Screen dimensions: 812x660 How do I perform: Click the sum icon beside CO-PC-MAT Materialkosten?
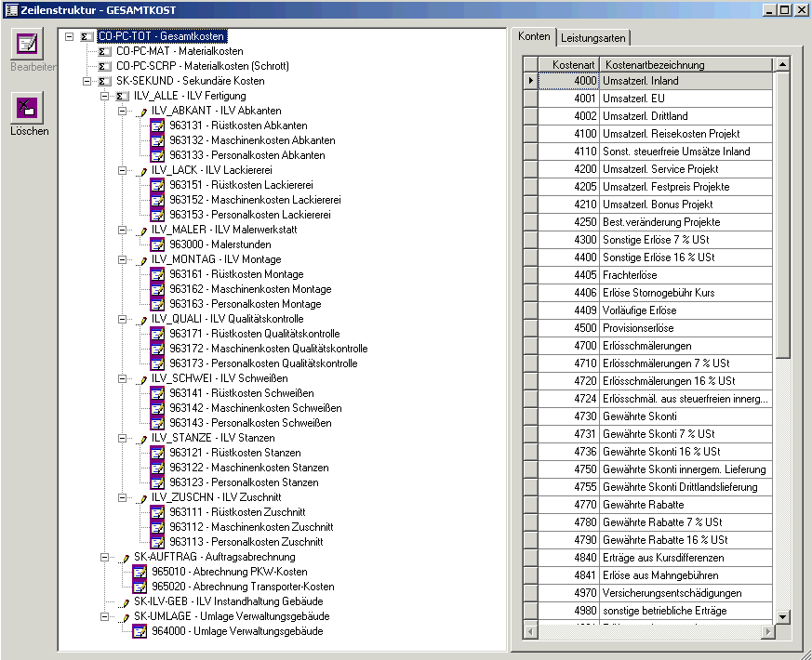coord(104,52)
